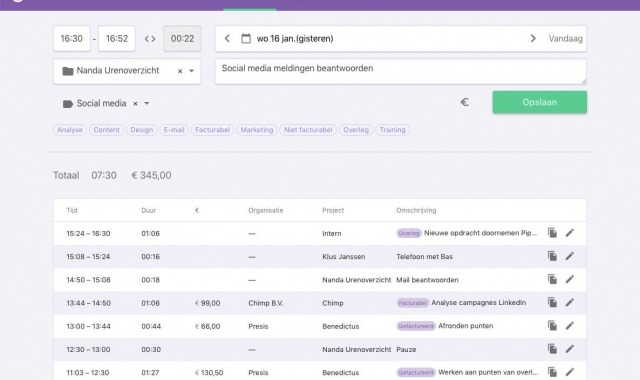Select the Design tag chip

point(142,130)
